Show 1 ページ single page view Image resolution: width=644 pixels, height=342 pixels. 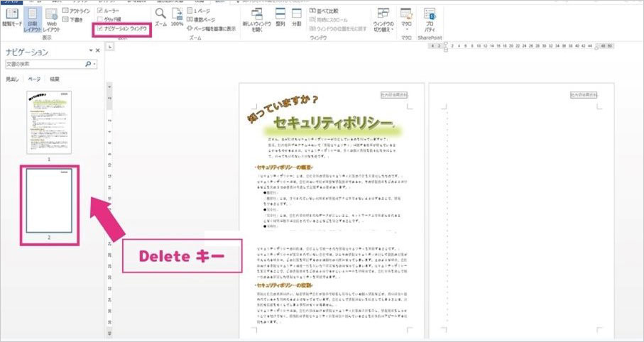(x=198, y=11)
